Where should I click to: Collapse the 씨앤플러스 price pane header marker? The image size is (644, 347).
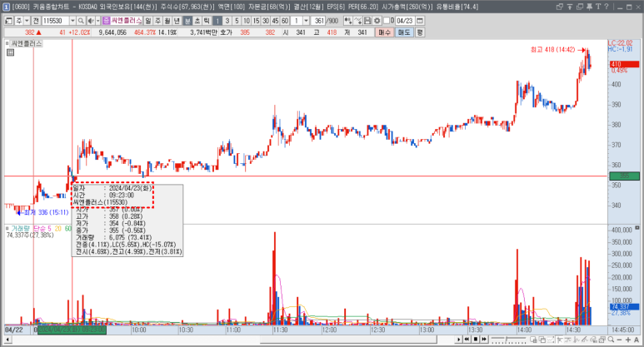7,43
